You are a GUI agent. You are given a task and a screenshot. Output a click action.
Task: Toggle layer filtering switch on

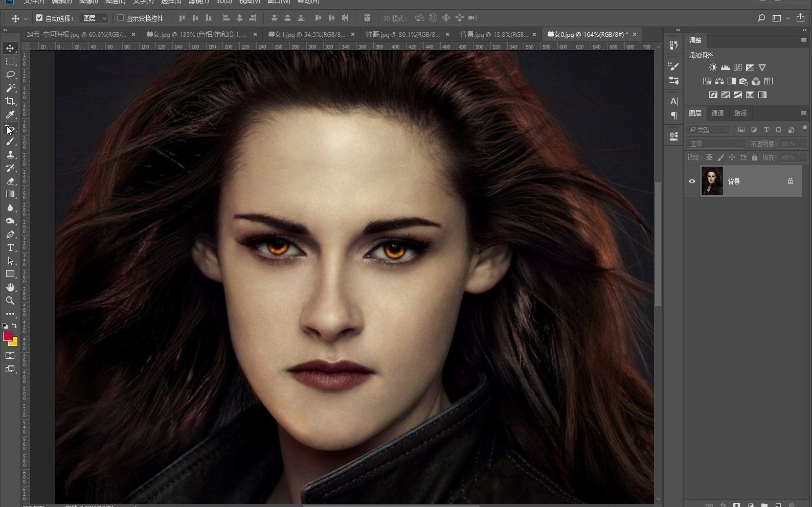[x=804, y=128]
